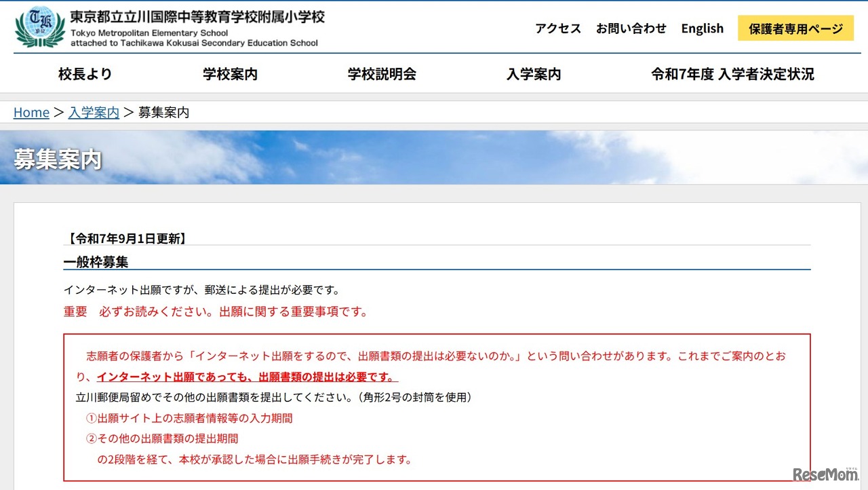Click the 募集案内 banner title
Viewport: 868px width, 490px height.
56,161
